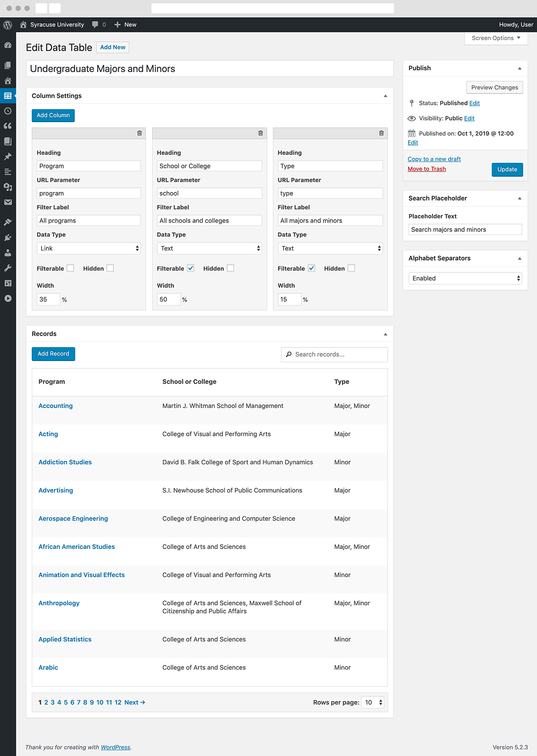Viewport: 537px width, 756px height.
Task: Click the Update button
Action: click(507, 170)
